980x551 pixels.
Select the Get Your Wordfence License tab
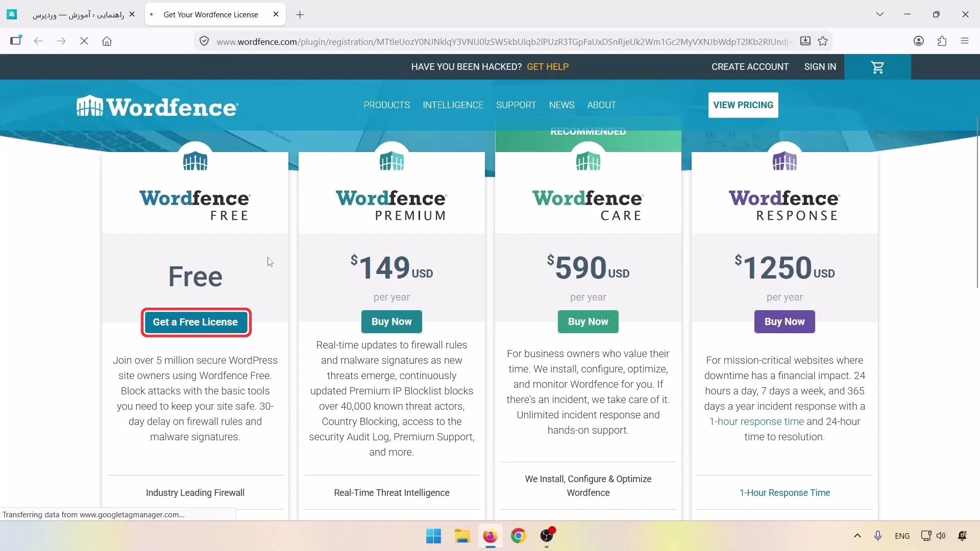pos(211,14)
